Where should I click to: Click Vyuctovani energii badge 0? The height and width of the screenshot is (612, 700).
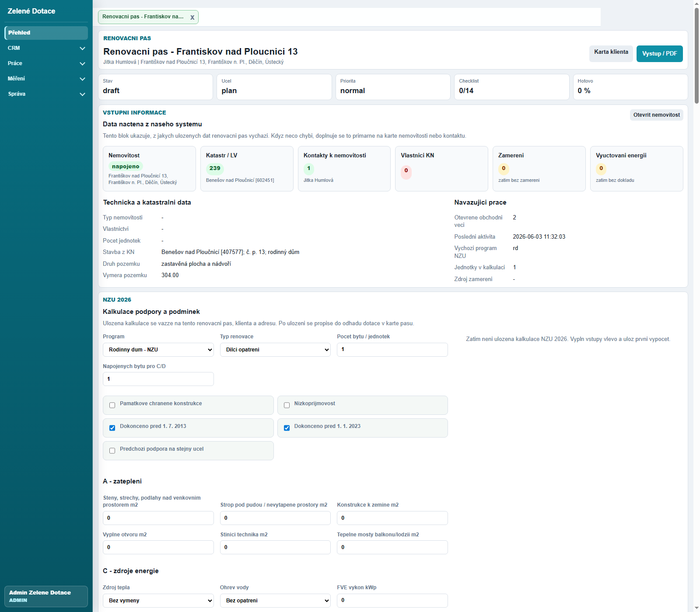[x=601, y=168]
